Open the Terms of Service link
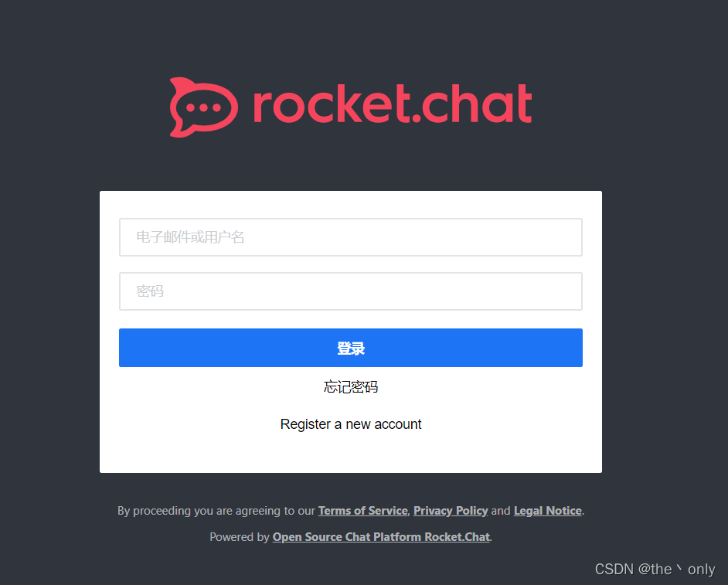This screenshot has height=585, width=728. coord(362,511)
